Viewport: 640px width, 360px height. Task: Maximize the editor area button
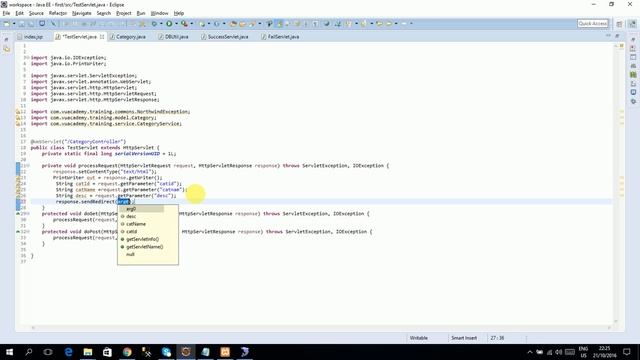click(x=617, y=36)
